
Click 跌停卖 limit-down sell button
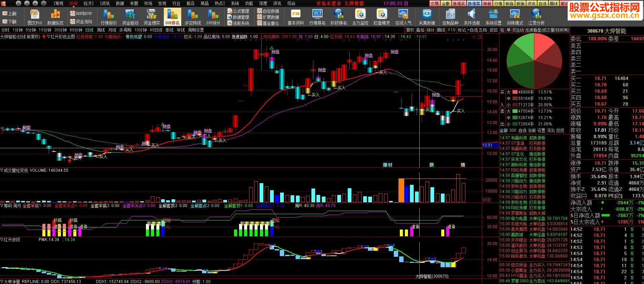click(474, 4)
